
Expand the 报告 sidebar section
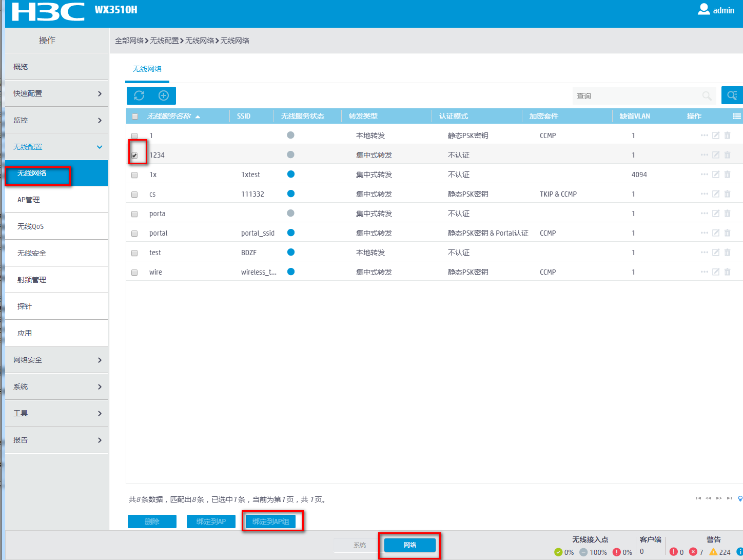tap(56, 440)
